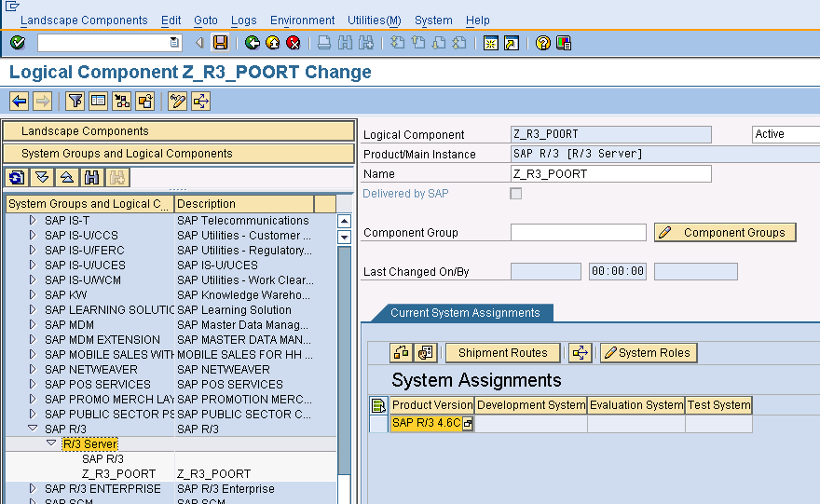
Task: Select the SAP R/3 item under R/3 Server
Action: pyautogui.click(x=102, y=459)
